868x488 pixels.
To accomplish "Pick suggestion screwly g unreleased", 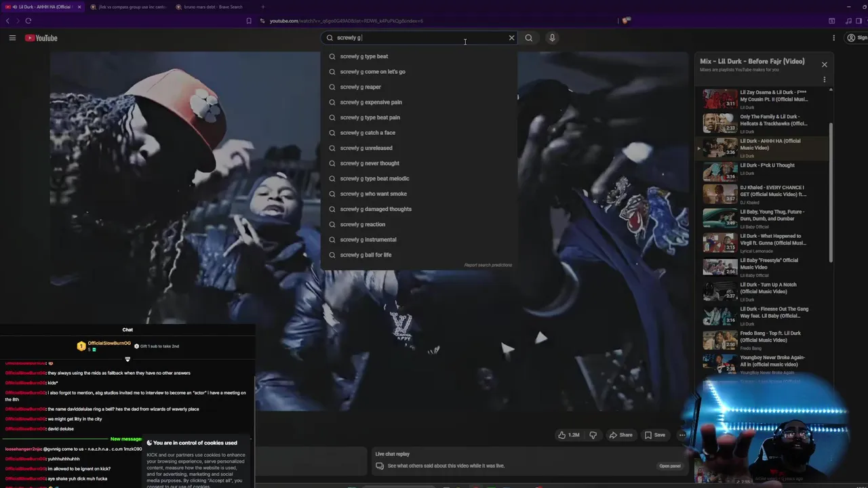I will tap(418, 148).
